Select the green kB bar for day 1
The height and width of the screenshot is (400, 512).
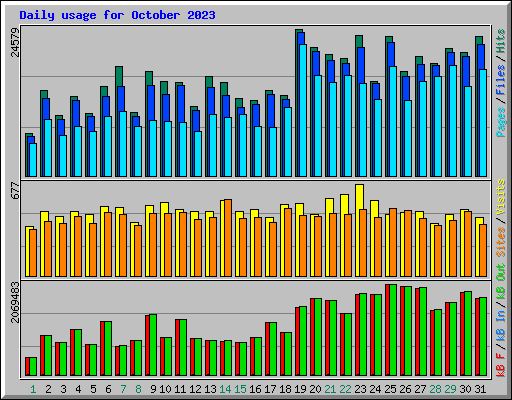[33, 367]
